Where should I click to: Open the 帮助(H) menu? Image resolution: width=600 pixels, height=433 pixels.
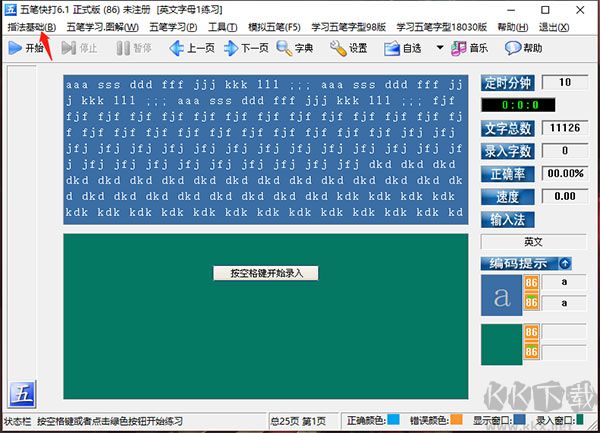tap(513, 27)
